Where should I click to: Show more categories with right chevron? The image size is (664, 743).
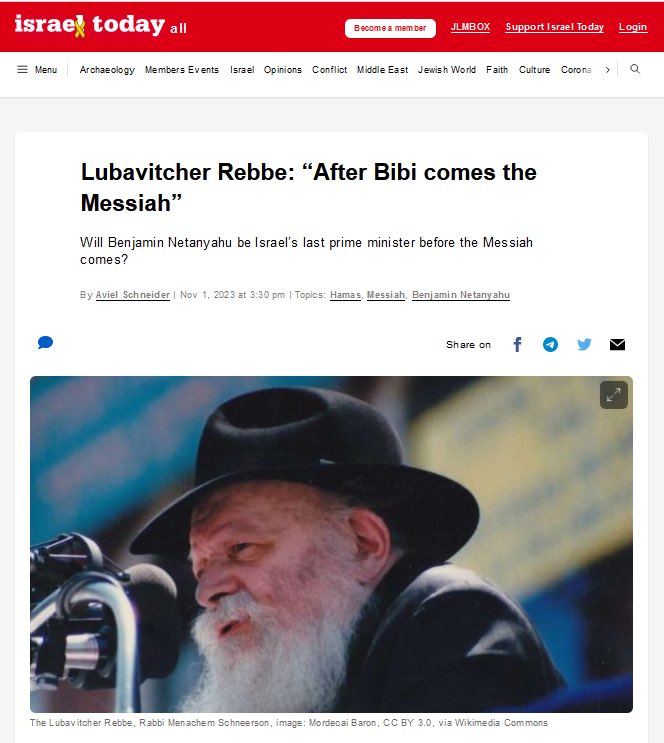pyautogui.click(x=608, y=70)
